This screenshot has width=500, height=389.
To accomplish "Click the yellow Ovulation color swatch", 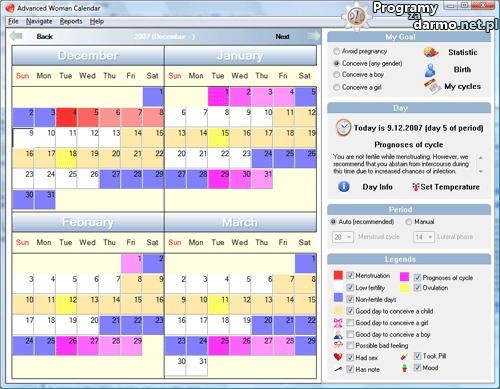I will tap(404, 288).
